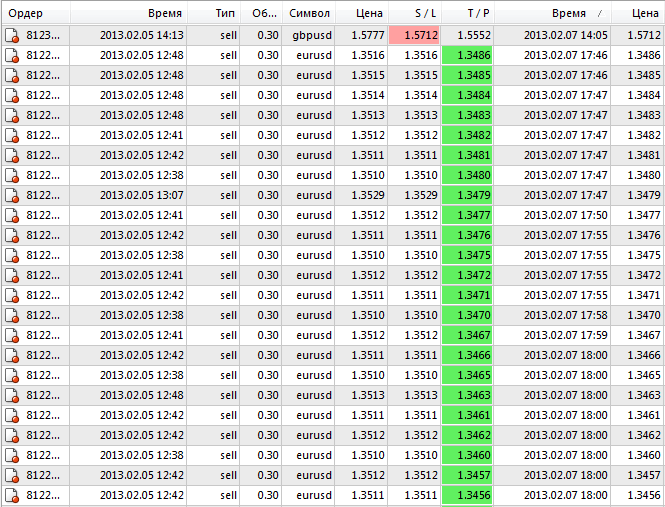
Task: Select order icon of row with T/P 1.3483
Action: (x=12, y=115)
